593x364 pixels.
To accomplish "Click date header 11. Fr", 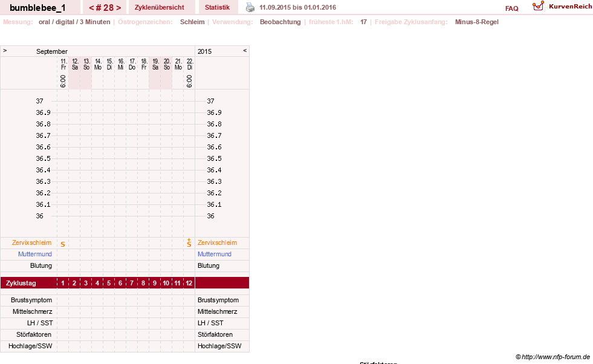I will point(63,64).
